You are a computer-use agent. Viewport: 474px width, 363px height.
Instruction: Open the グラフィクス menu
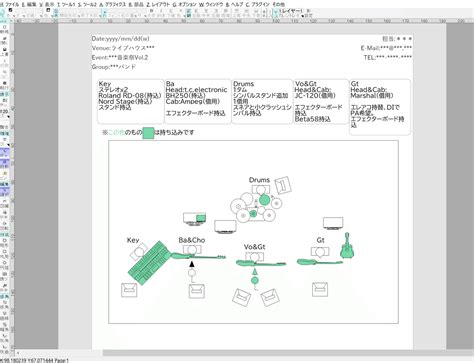[113, 4]
